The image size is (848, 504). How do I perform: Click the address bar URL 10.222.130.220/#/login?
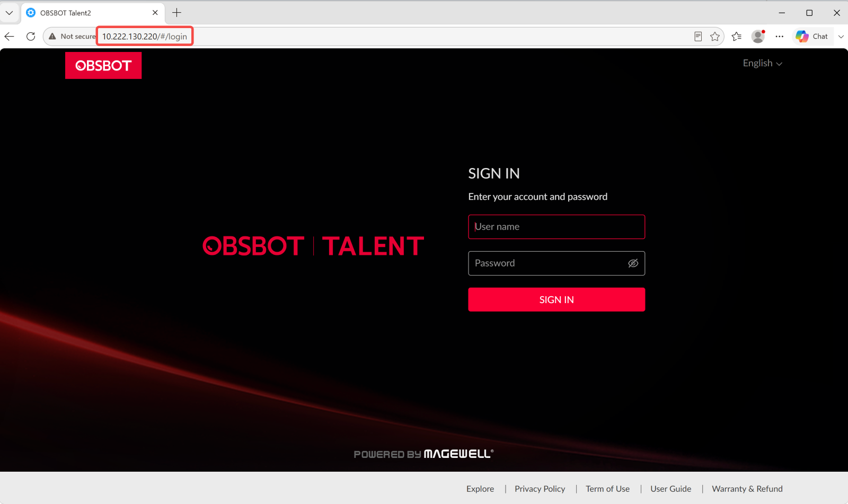tap(145, 37)
